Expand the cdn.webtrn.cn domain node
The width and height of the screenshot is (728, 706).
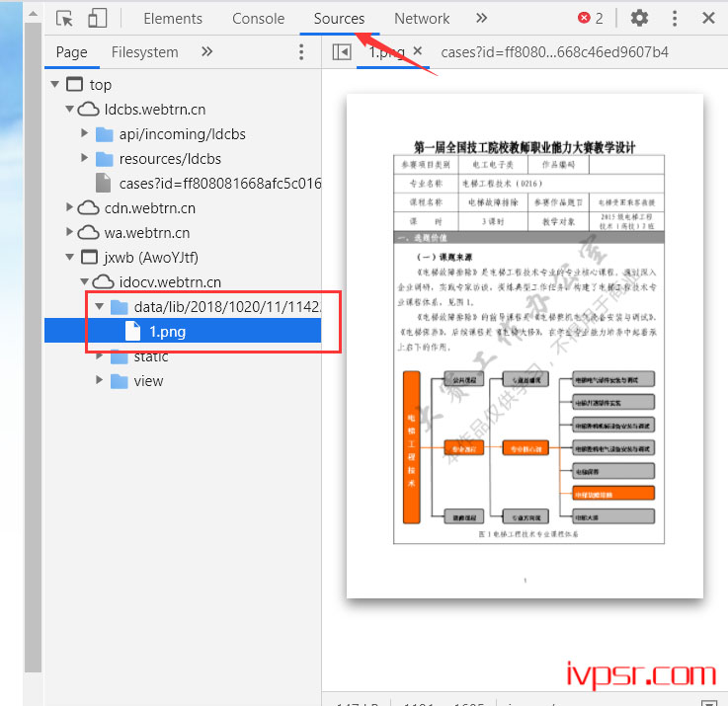[70, 207]
